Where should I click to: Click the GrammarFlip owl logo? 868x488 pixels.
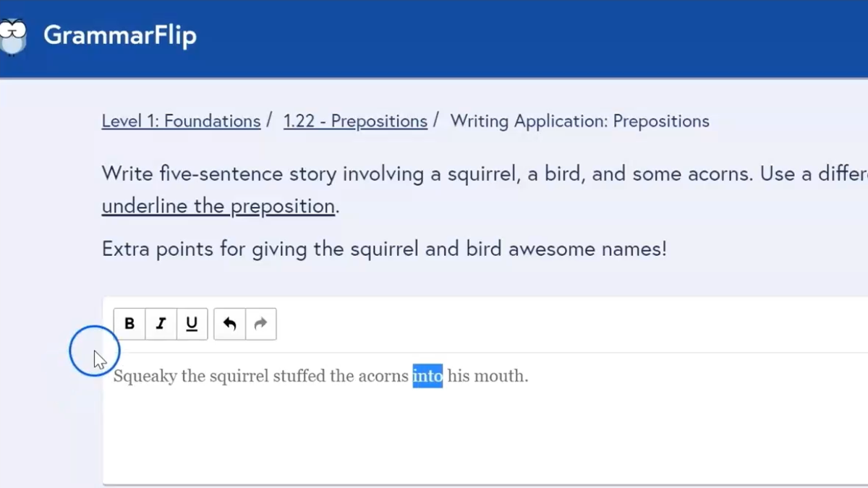pyautogui.click(x=13, y=36)
